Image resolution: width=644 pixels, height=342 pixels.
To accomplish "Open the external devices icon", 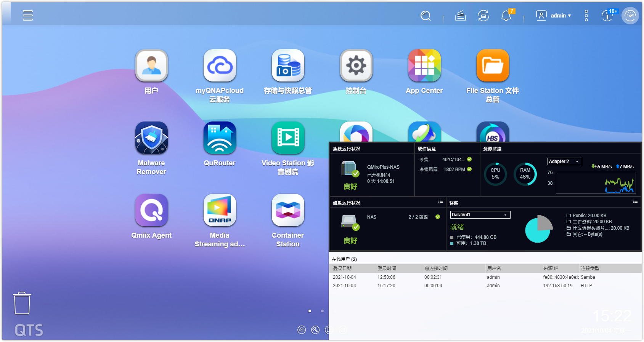I will click(483, 16).
